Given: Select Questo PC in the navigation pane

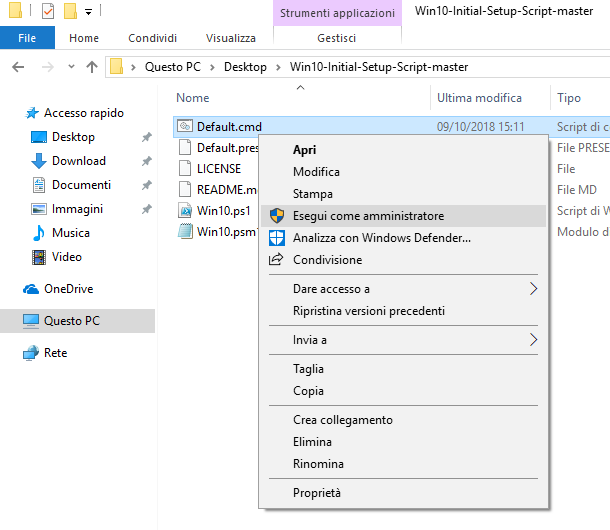Looking at the screenshot, I should pos(77,321).
